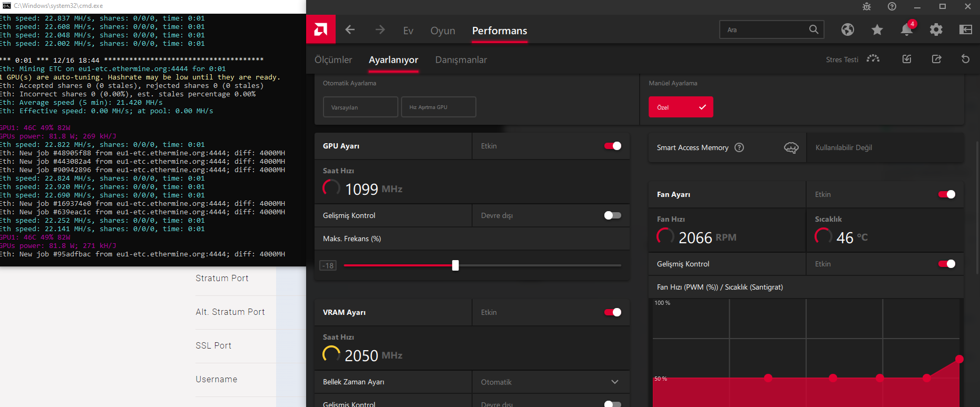
Task: Click the Maks. Frekans slider handle
Action: [455, 265]
